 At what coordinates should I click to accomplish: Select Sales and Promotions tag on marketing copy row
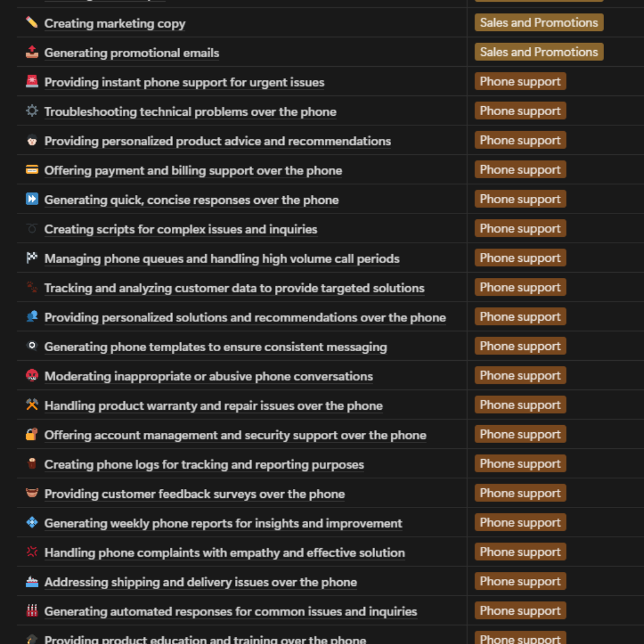click(539, 23)
